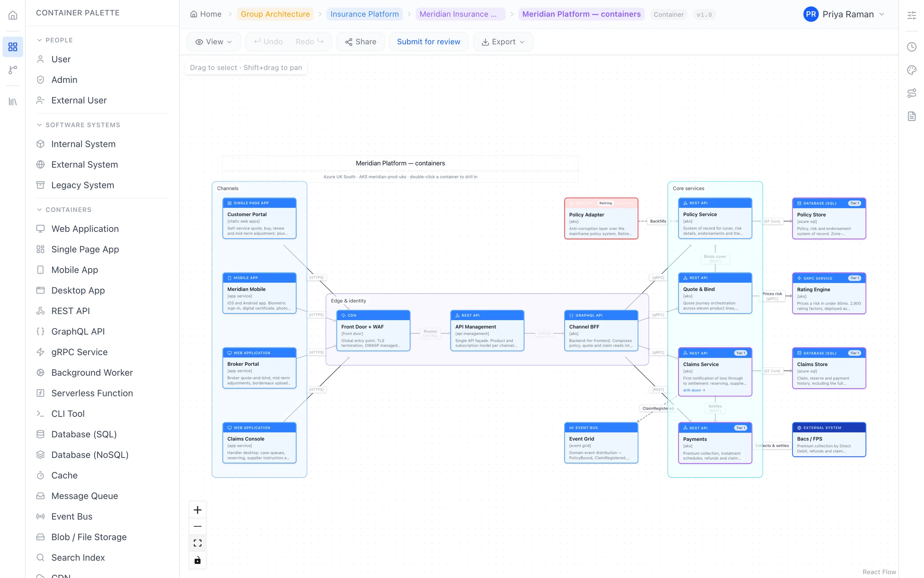This screenshot has width=924, height=578.
Task: Open Meridian Insurance breadcrumb
Action: (x=460, y=14)
